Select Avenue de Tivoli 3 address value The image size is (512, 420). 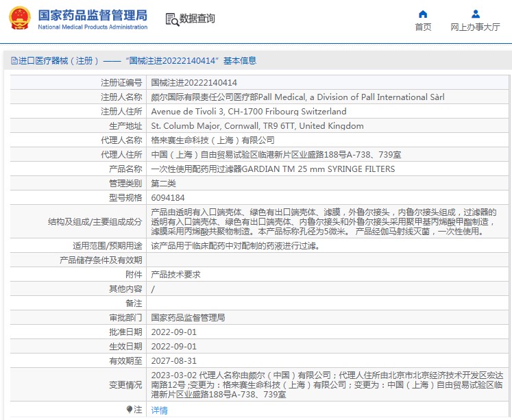pyautogui.click(x=249, y=111)
